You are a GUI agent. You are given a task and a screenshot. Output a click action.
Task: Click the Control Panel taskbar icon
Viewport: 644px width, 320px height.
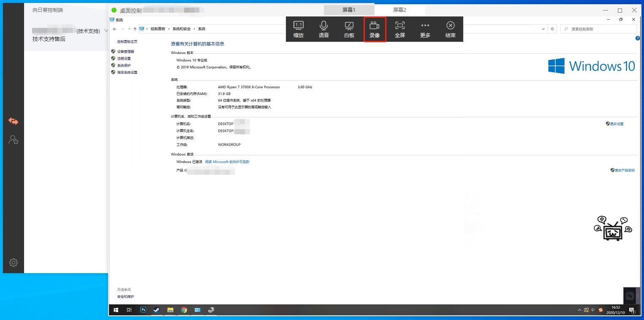click(x=198, y=310)
